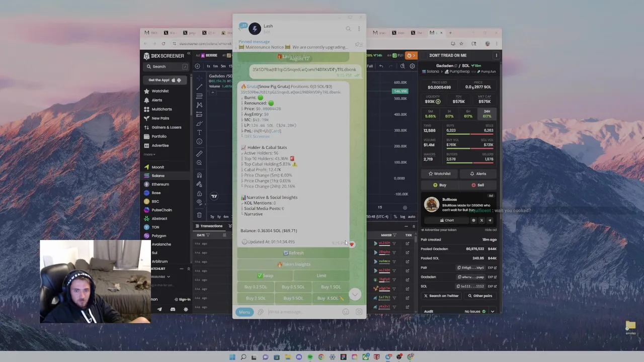The image size is (644, 362).
Task: Select Swap mode in Telegram bot
Action: (265, 276)
